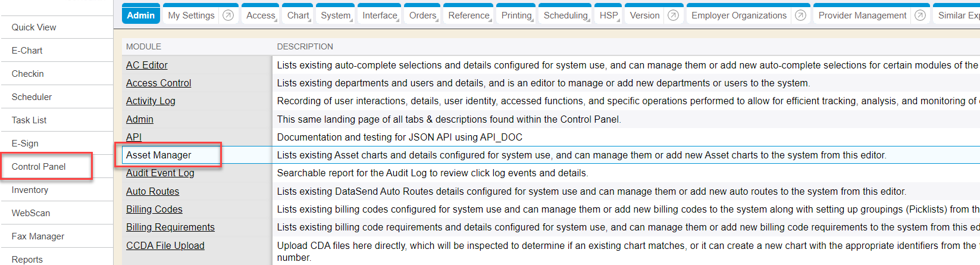The image size is (980, 265).
Task: Open Fax Manager from the sidebar
Action: [38, 236]
